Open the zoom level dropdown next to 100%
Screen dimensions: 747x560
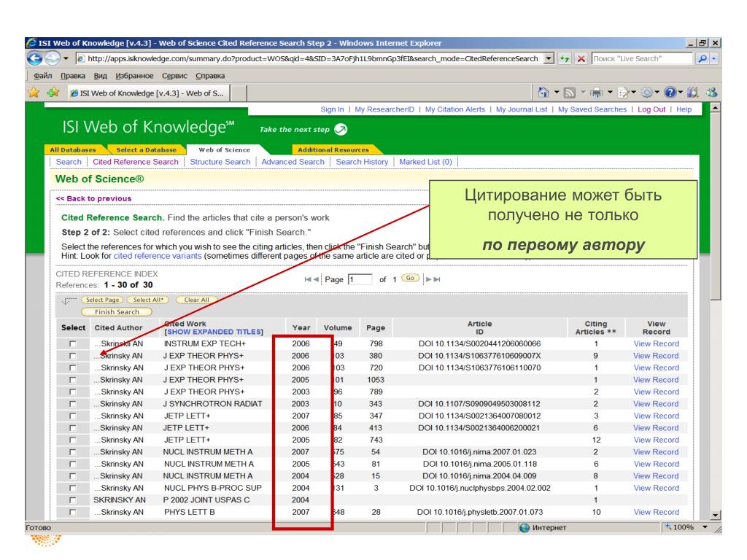tap(705, 527)
